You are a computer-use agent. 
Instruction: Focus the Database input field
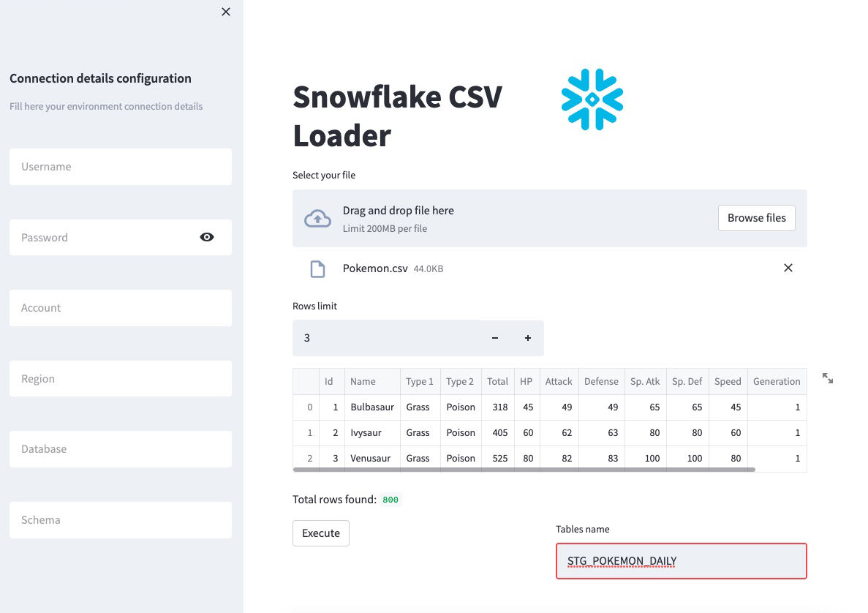point(121,449)
